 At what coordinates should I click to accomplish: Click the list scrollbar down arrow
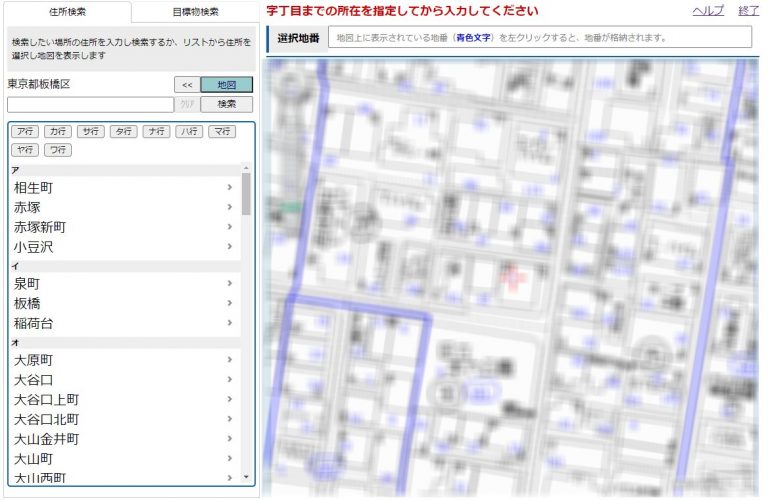[246, 476]
